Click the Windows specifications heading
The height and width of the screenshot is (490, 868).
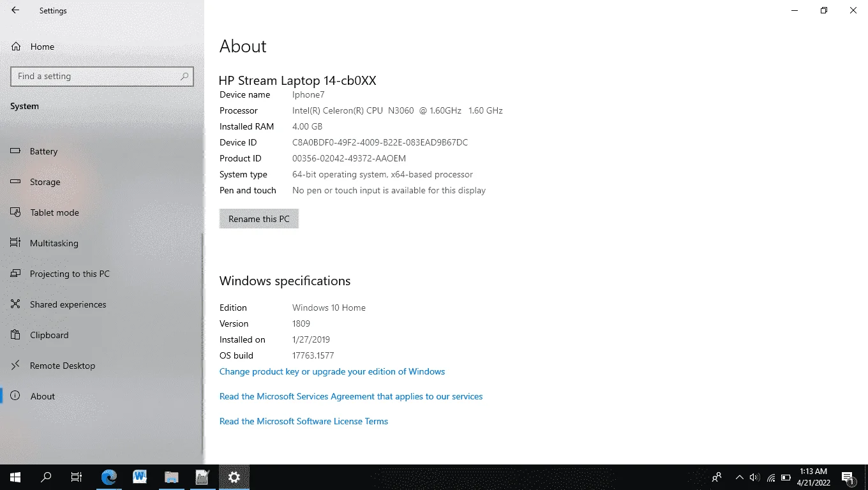pyautogui.click(x=285, y=281)
